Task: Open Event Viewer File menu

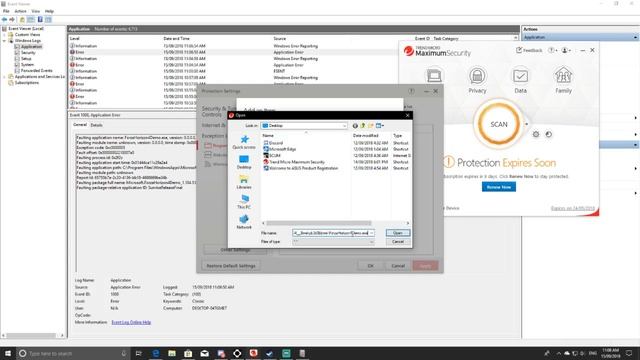Action: coord(6,11)
